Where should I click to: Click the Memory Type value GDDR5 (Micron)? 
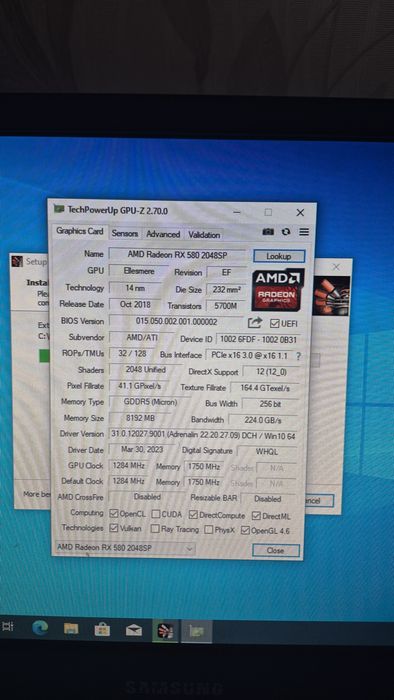pos(150,402)
